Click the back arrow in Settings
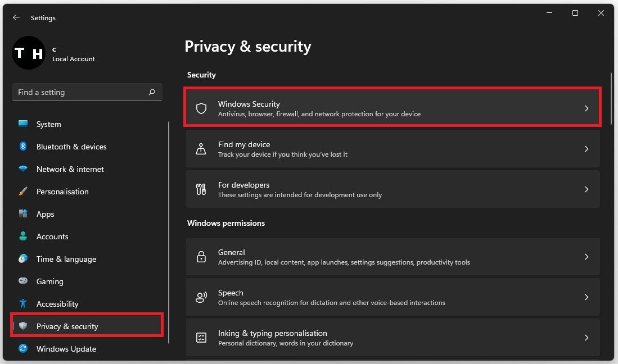Image resolution: width=618 pixels, height=364 pixels. click(x=16, y=18)
